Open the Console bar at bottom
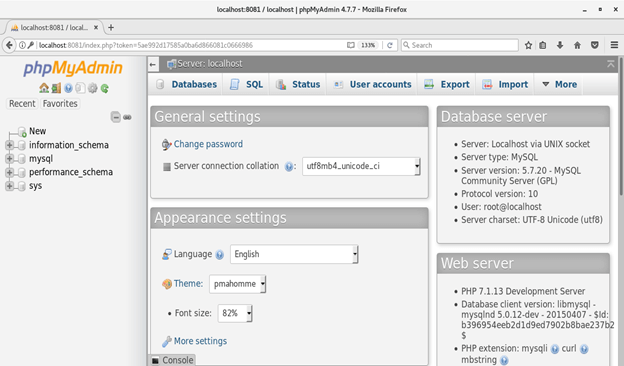Image resolution: width=624 pixels, height=366 pixels. point(172,360)
